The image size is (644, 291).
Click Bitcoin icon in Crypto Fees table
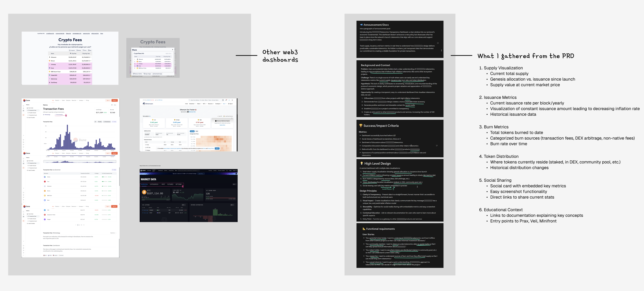pos(50,61)
